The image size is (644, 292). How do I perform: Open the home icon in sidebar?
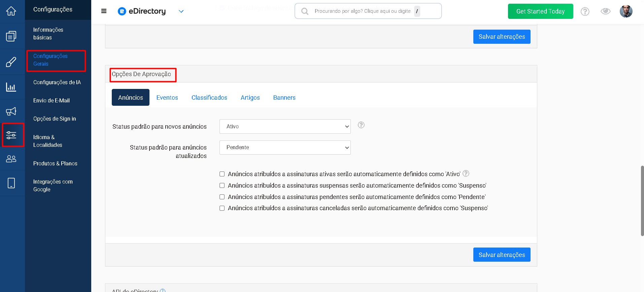11,11
